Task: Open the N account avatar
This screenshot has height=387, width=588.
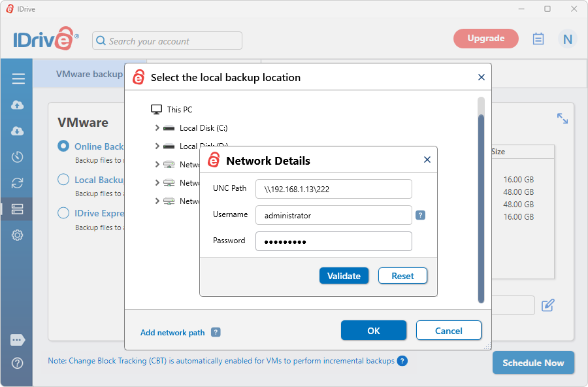Action: [x=567, y=39]
